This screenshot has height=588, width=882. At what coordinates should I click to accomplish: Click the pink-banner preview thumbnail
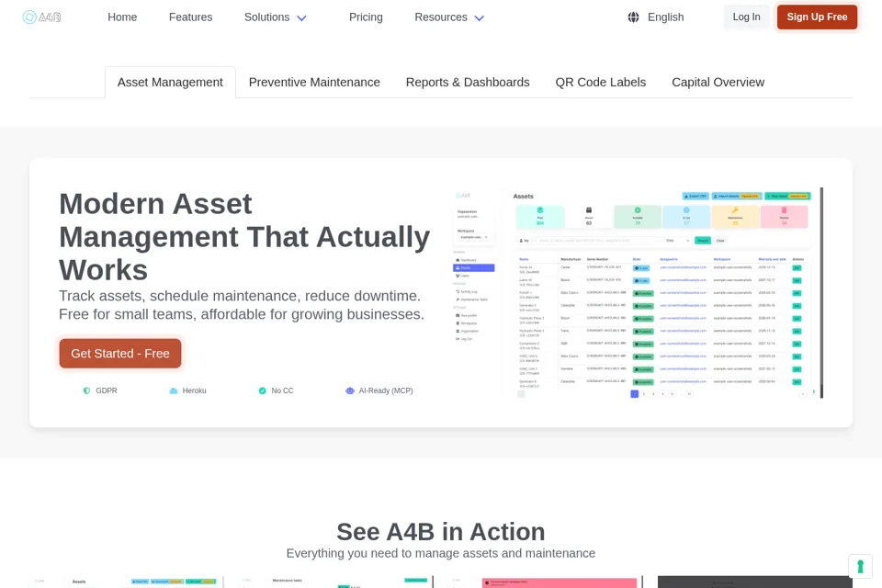(545, 582)
